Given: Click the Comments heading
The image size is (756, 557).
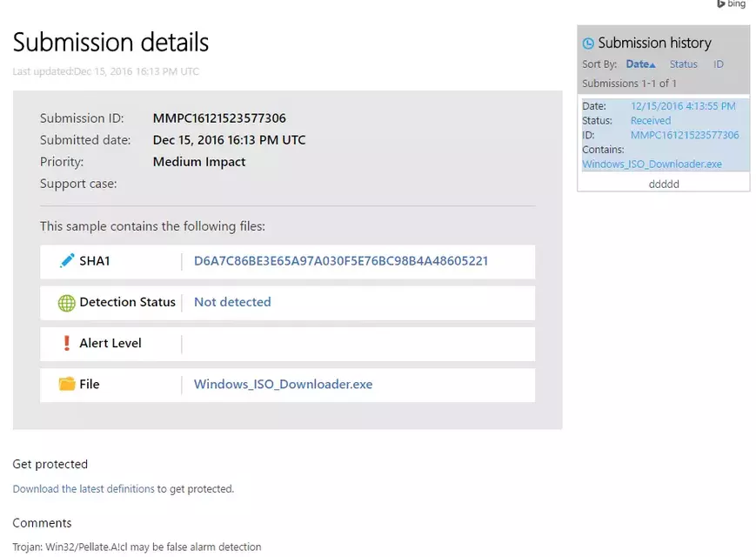Looking at the screenshot, I should pyautogui.click(x=42, y=523).
